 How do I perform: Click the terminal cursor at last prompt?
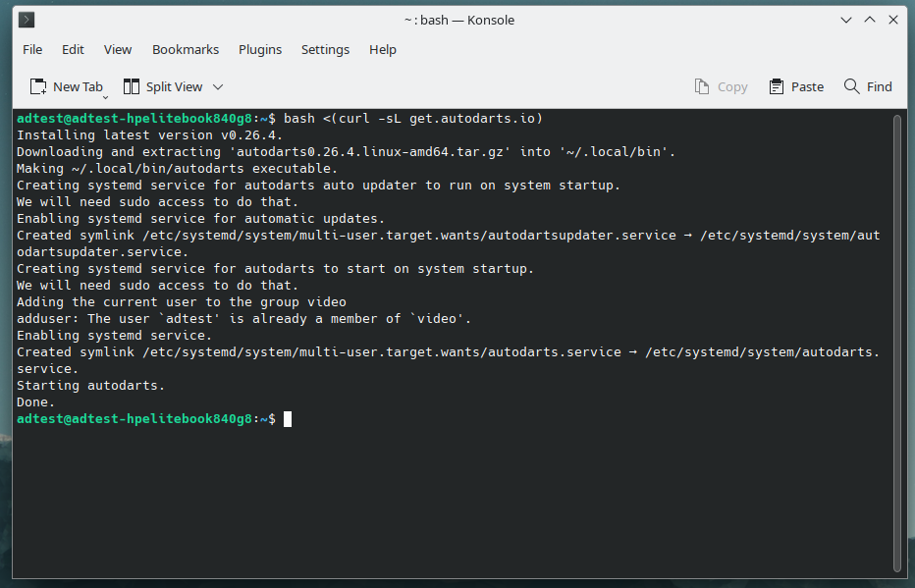tap(288, 419)
